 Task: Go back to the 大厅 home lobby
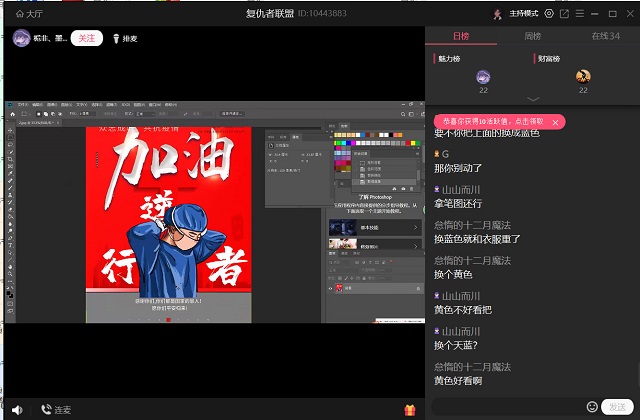click(29, 14)
